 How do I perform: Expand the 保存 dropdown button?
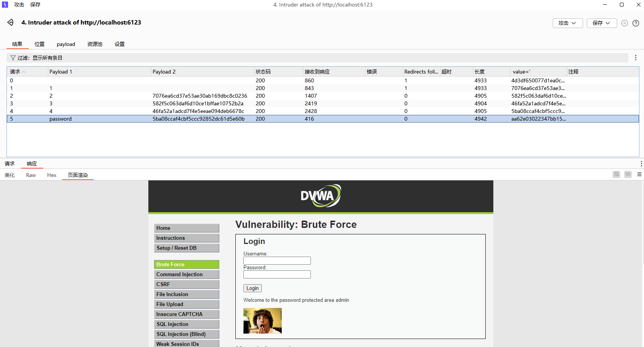point(602,23)
